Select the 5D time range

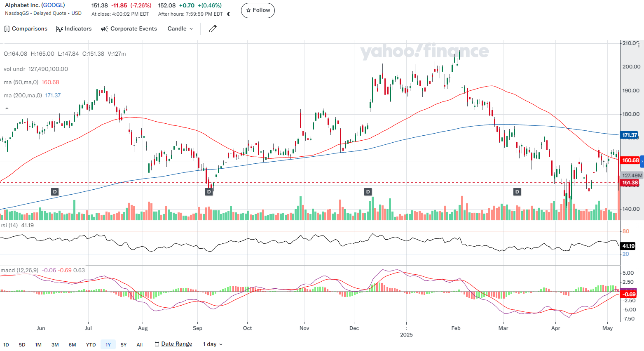22,345
